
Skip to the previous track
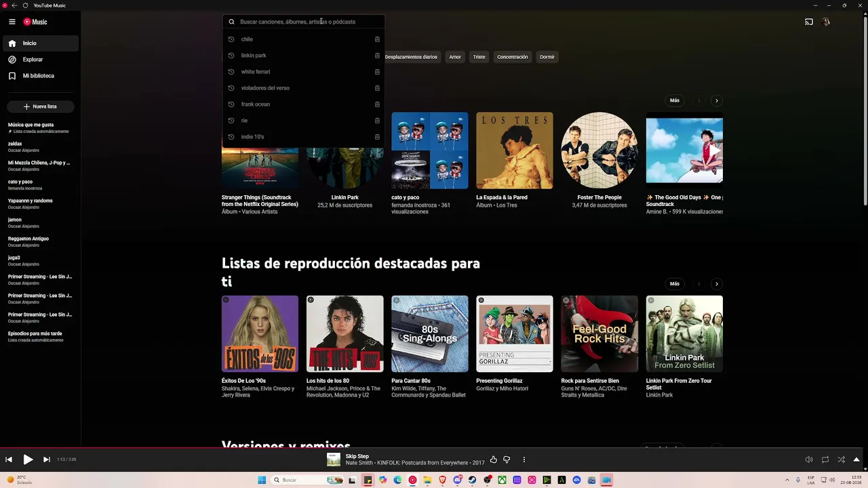[9, 460]
